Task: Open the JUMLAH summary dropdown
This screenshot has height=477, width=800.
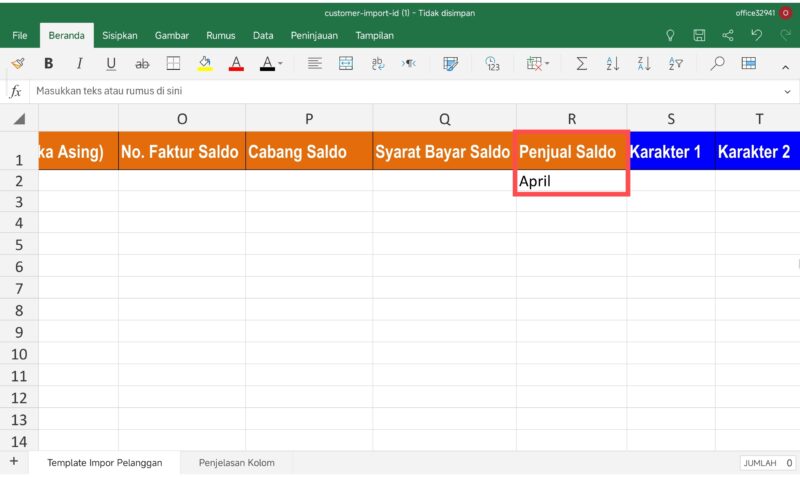Action: 767,463
